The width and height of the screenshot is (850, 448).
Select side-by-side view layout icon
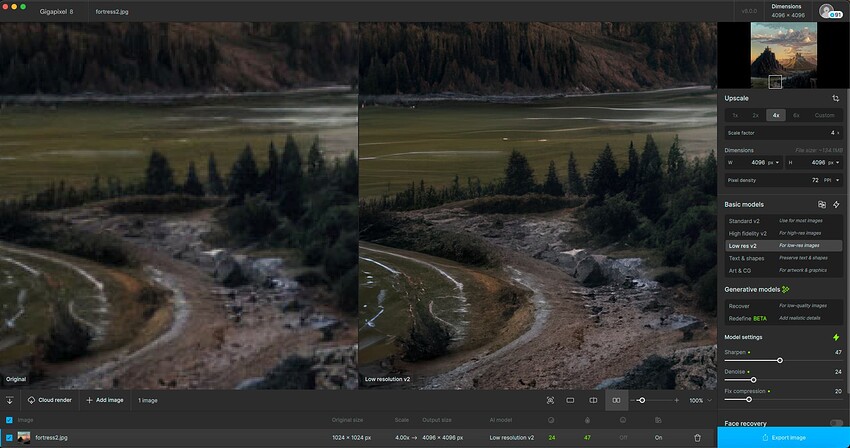616,400
